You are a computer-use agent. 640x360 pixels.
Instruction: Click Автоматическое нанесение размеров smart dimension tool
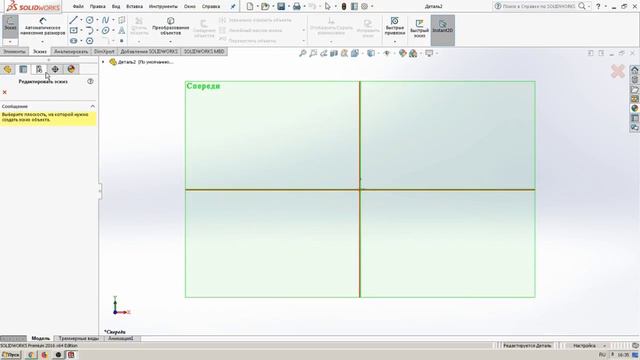click(42, 26)
